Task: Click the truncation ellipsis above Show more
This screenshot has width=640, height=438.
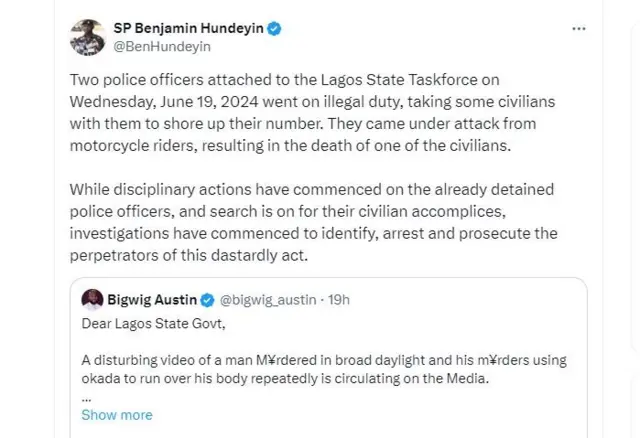Action: [86, 397]
